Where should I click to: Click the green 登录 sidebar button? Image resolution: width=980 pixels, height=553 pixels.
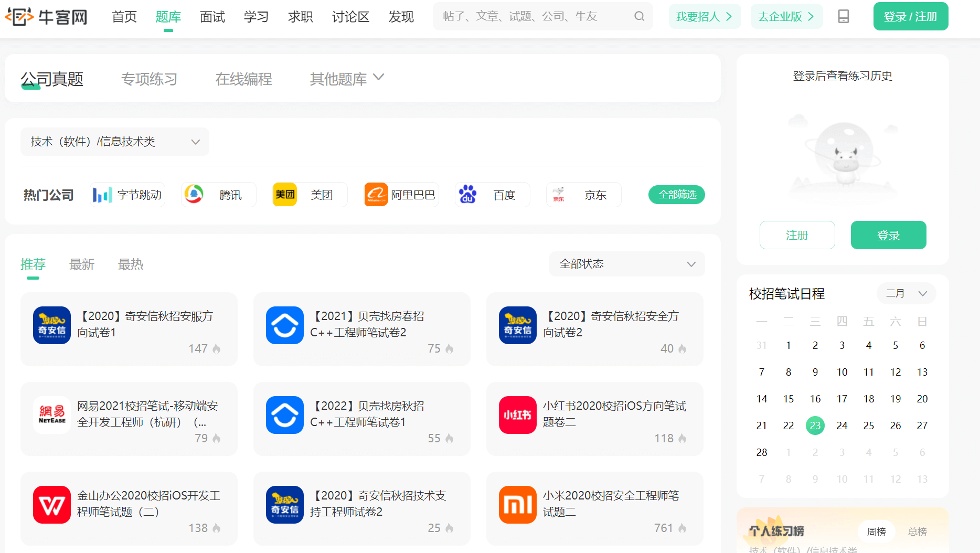point(889,235)
